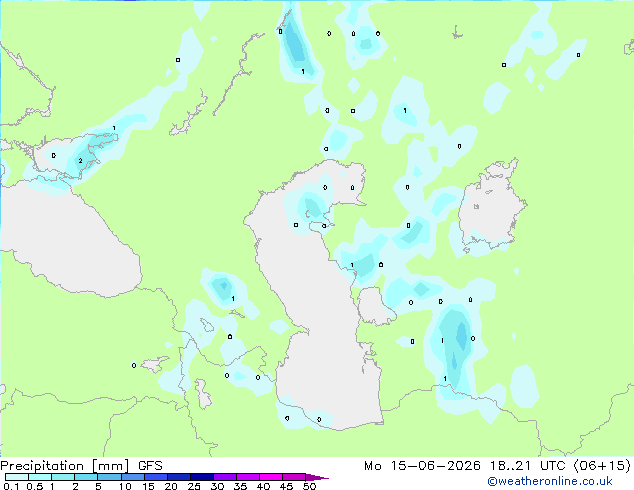Click the '15' legend scale label

[x=148, y=486]
